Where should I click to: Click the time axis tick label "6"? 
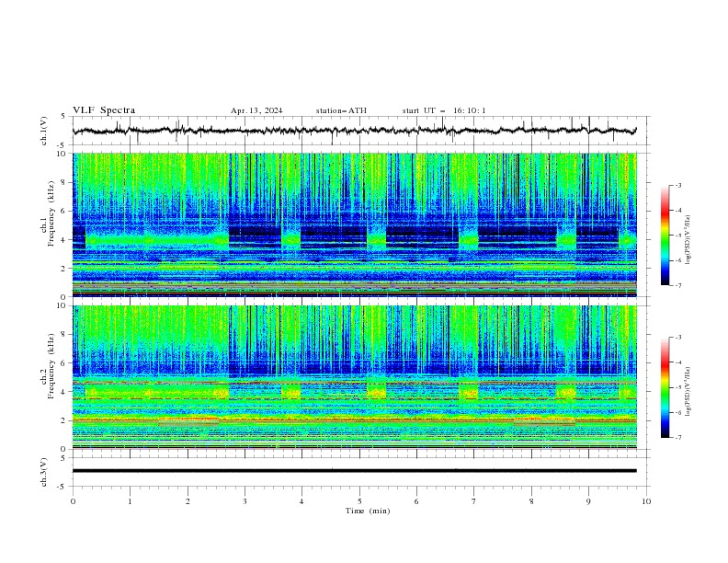[x=416, y=501]
